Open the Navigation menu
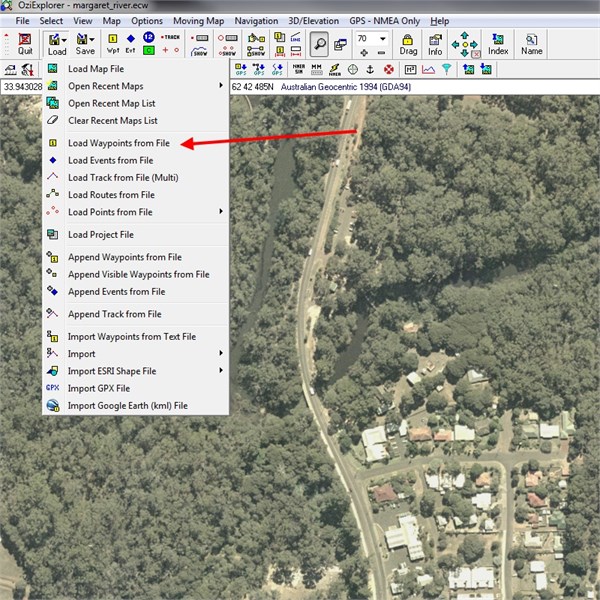The image size is (600, 600). (x=256, y=21)
